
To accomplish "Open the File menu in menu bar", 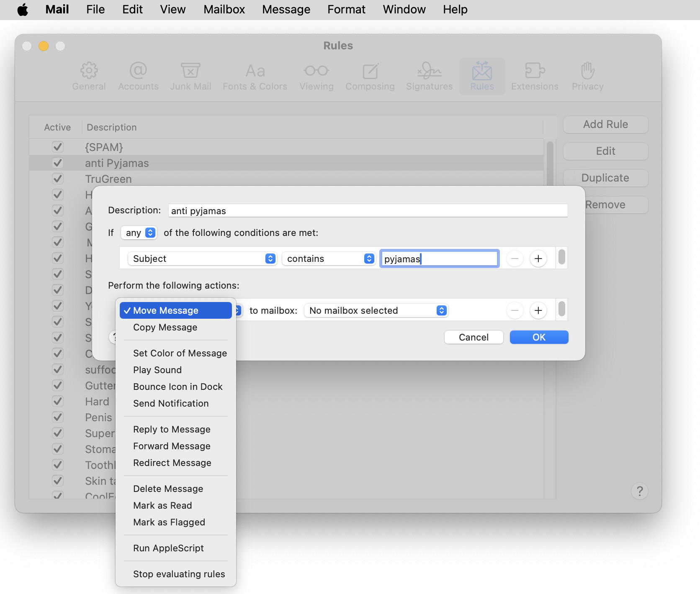I will 95,10.
